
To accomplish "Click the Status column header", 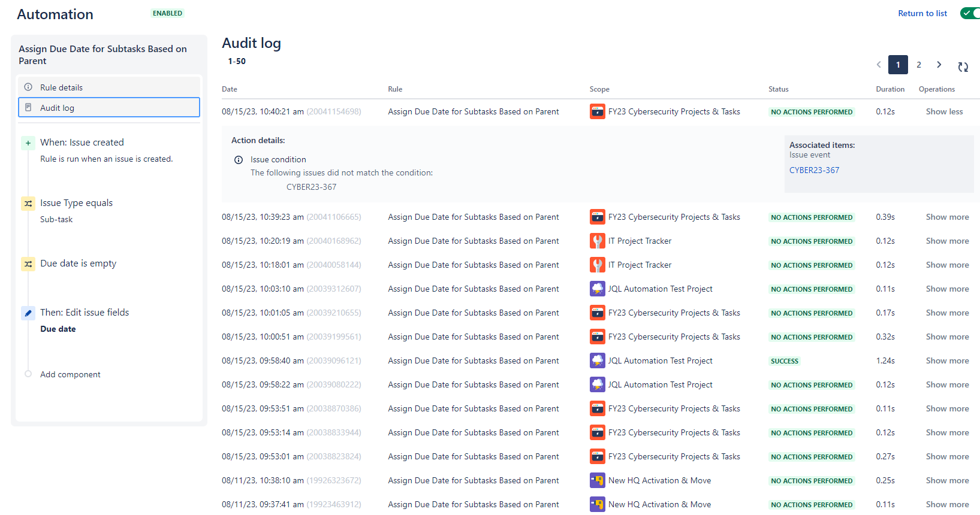I will (779, 89).
